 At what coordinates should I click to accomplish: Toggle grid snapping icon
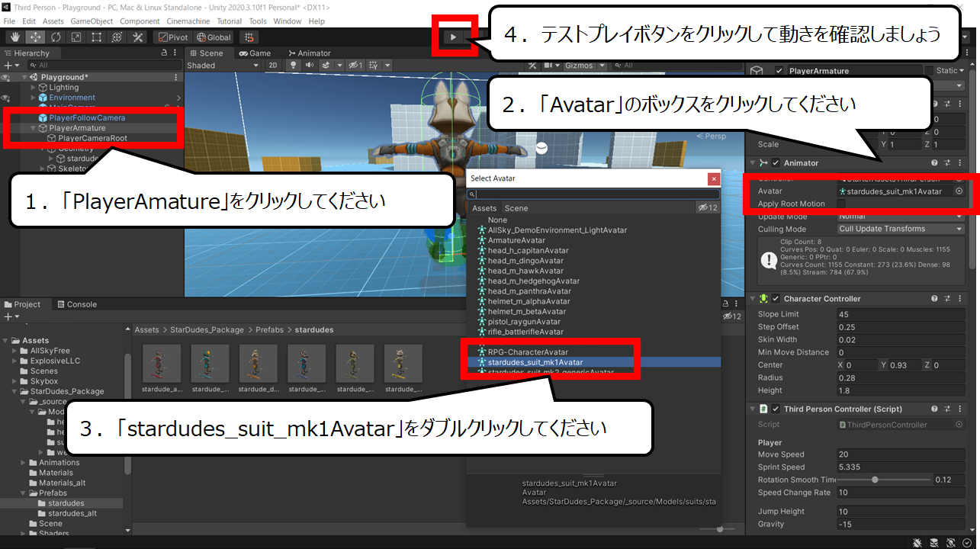pyautogui.click(x=249, y=37)
